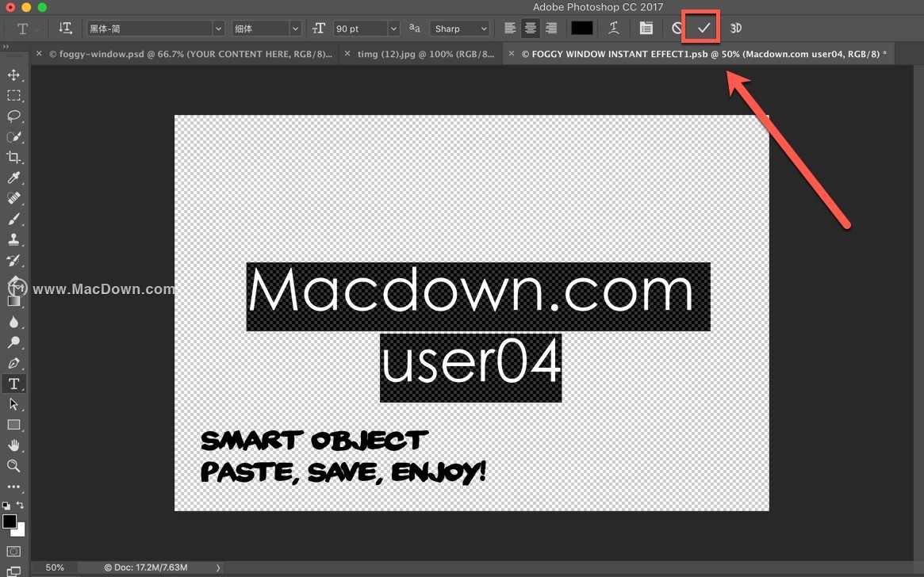Select the Pen tool

pyautogui.click(x=13, y=363)
